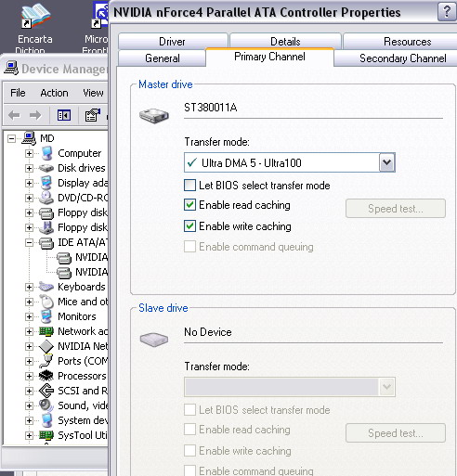Expand the Keyboards tree node
This screenshot has height=476, width=457.
(29, 287)
